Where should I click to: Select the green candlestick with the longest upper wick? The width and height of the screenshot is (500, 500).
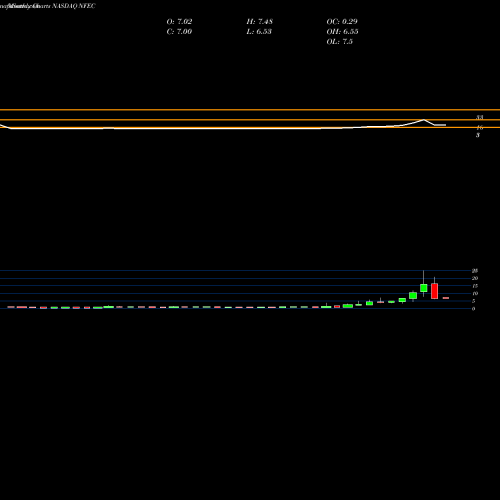(x=424, y=288)
